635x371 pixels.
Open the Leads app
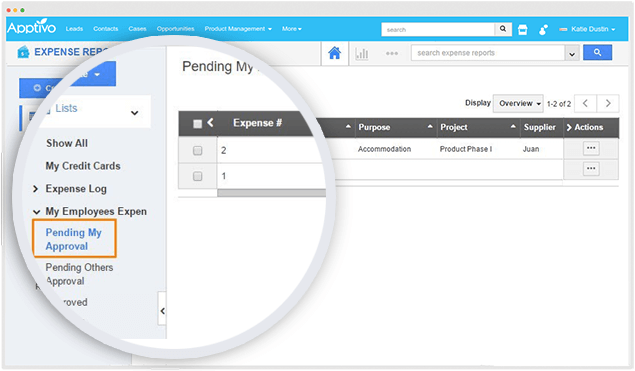pos(74,29)
